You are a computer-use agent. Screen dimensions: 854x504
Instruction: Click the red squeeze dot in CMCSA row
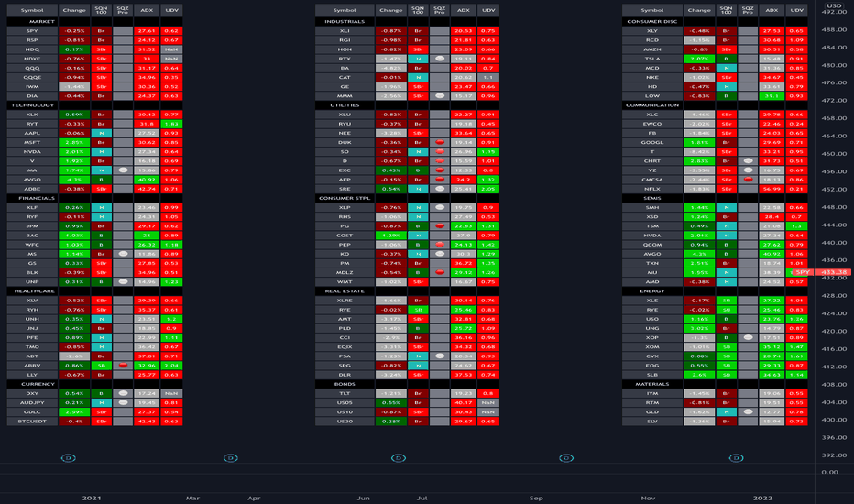coord(748,180)
